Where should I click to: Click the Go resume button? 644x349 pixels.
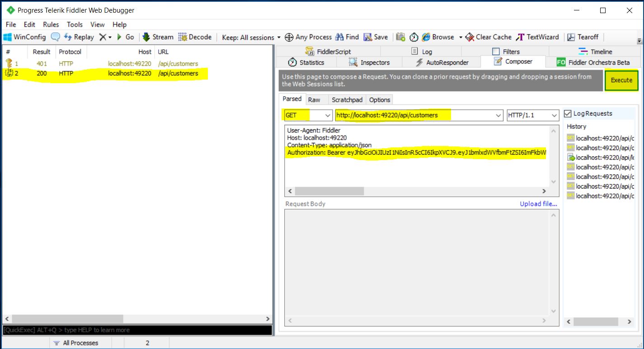point(126,37)
